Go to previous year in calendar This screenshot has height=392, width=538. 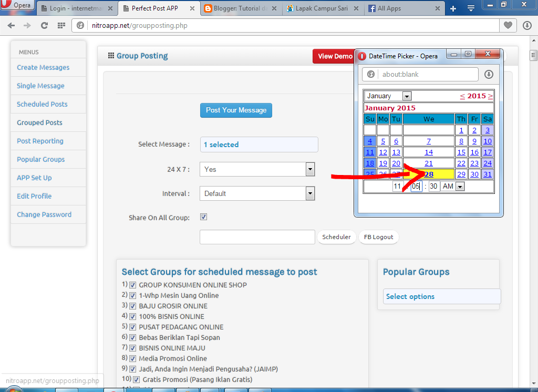coord(462,96)
